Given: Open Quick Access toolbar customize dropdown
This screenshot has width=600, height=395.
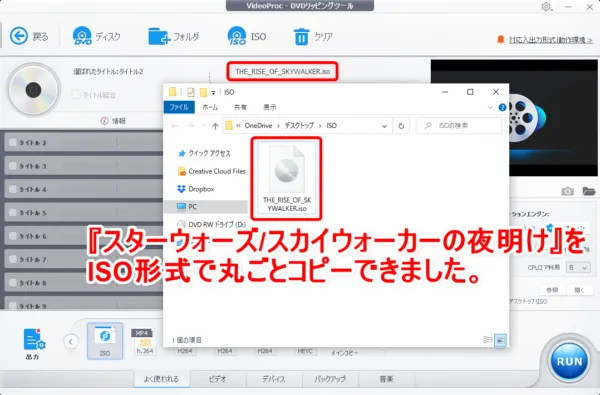Looking at the screenshot, I should (x=214, y=92).
